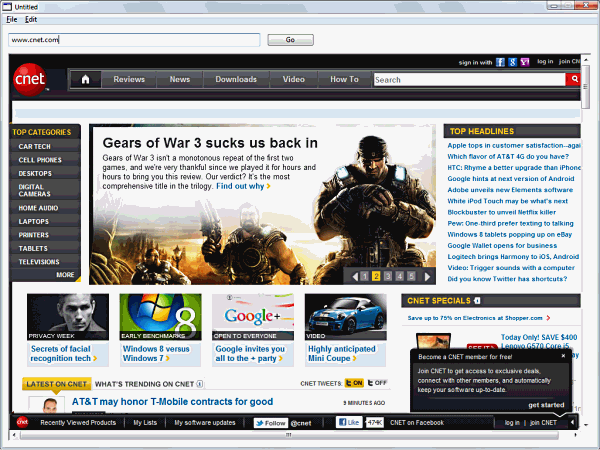The width and height of the screenshot is (600, 450).
Task: Click the red search magnifier button
Action: click(x=574, y=79)
